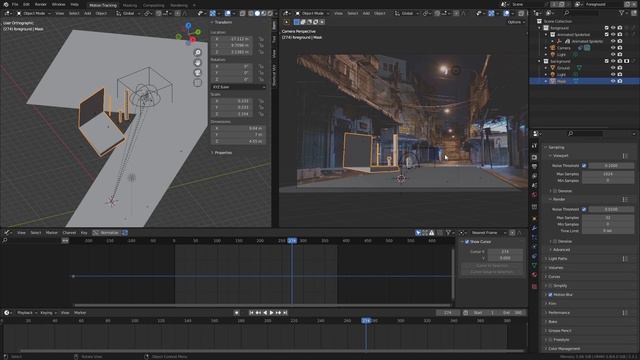Toggle the Show Cursor checkbox
Image resolution: width=640 pixels, height=360 pixels.
click(467, 242)
